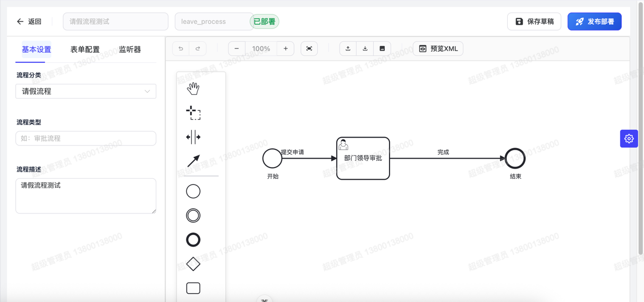
Task: Select the lasso selection tool
Action: coord(193,113)
